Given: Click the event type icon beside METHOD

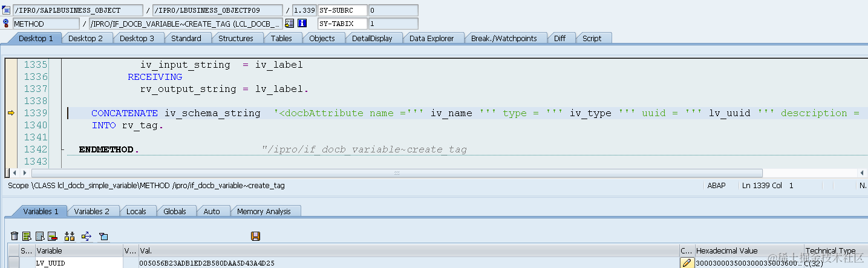Looking at the screenshot, I should pyautogui.click(x=6, y=23).
